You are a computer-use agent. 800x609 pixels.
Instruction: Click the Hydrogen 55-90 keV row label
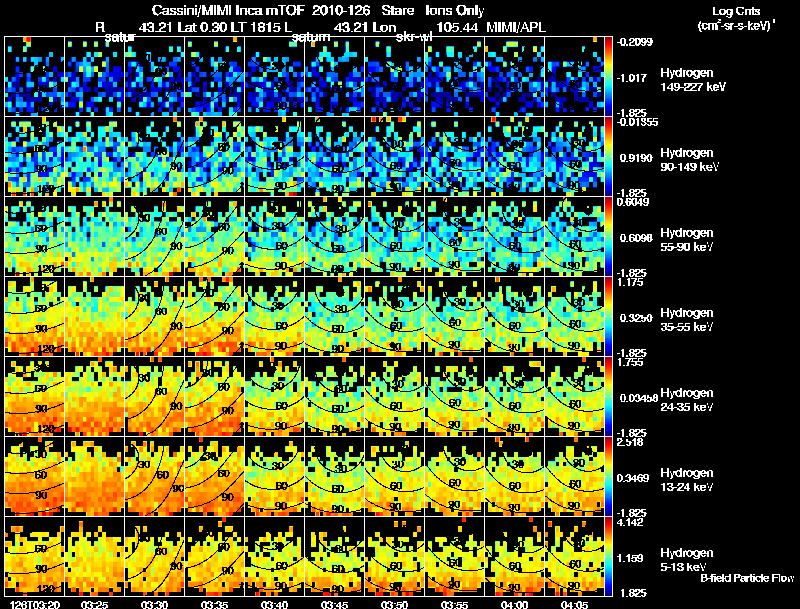click(x=687, y=240)
